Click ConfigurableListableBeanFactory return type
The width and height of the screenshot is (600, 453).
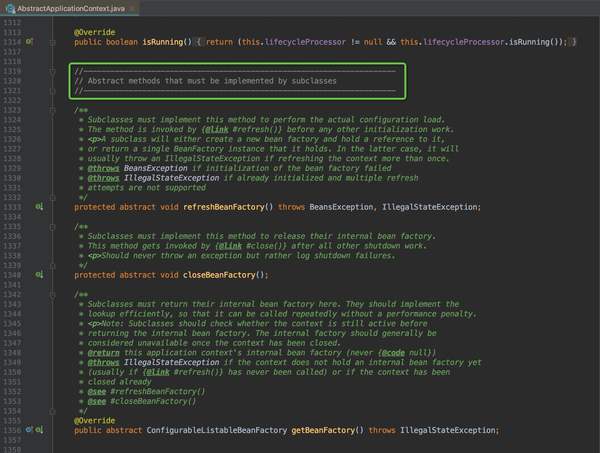[217, 430]
